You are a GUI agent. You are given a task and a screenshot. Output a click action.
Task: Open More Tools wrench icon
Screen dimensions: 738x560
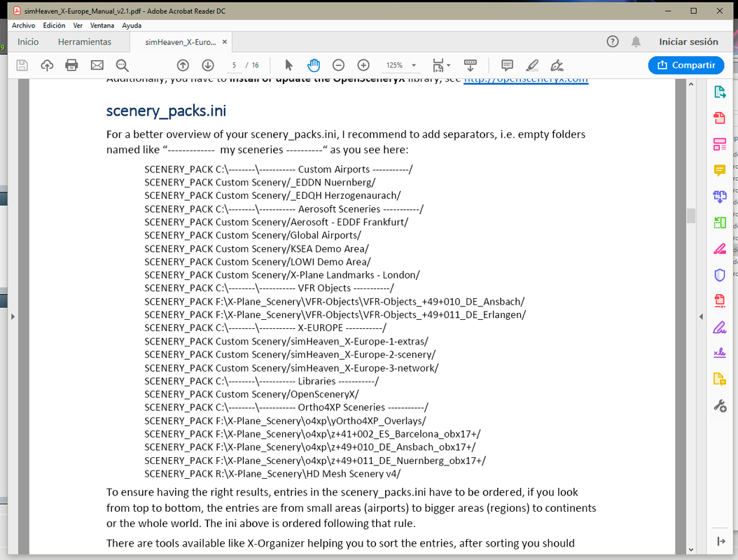tap(720, 405)
